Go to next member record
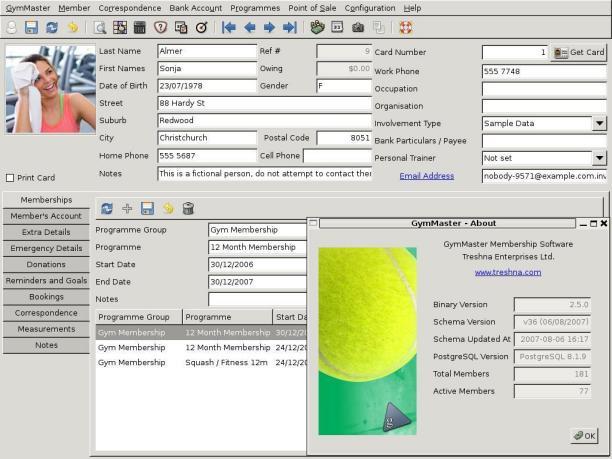 coord(269,27)
